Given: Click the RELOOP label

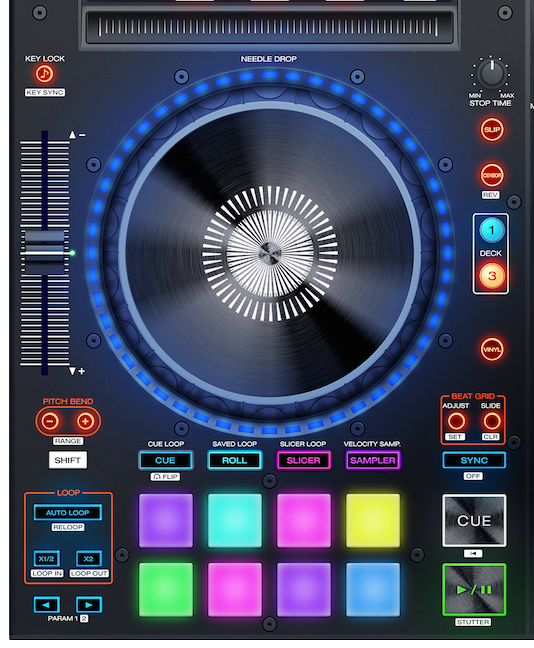Looking at the screenshot, I should tap(68, 527).
